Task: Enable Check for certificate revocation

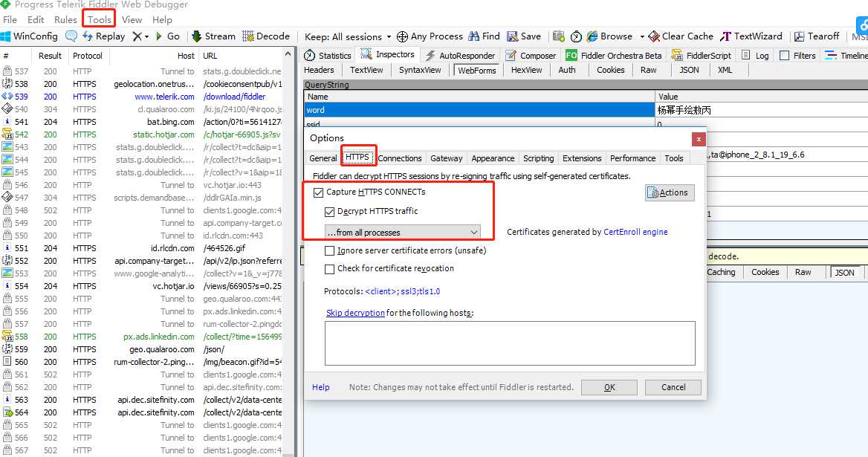Action: tap(329, 269)
